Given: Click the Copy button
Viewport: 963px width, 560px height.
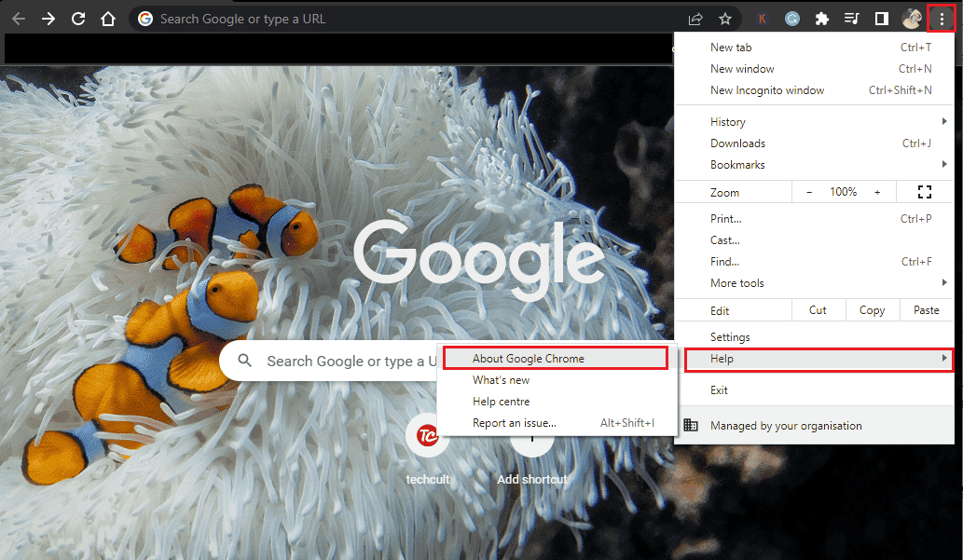Looking at the screenshot, I should 872,310.
